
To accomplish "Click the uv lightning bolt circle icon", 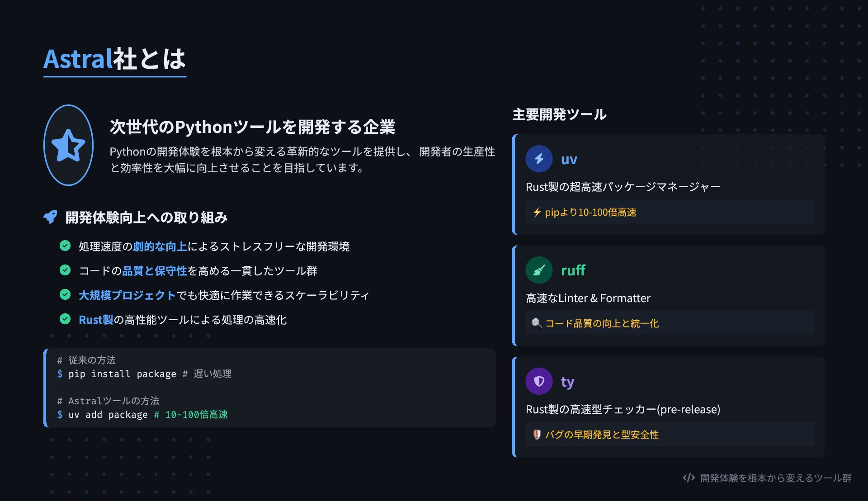I will pos(539,159).
